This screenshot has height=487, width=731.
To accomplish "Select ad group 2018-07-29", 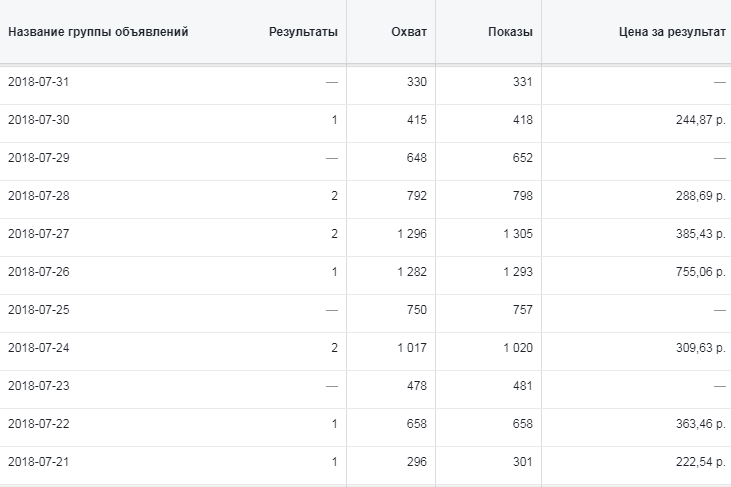I will (x=39, y=158).
